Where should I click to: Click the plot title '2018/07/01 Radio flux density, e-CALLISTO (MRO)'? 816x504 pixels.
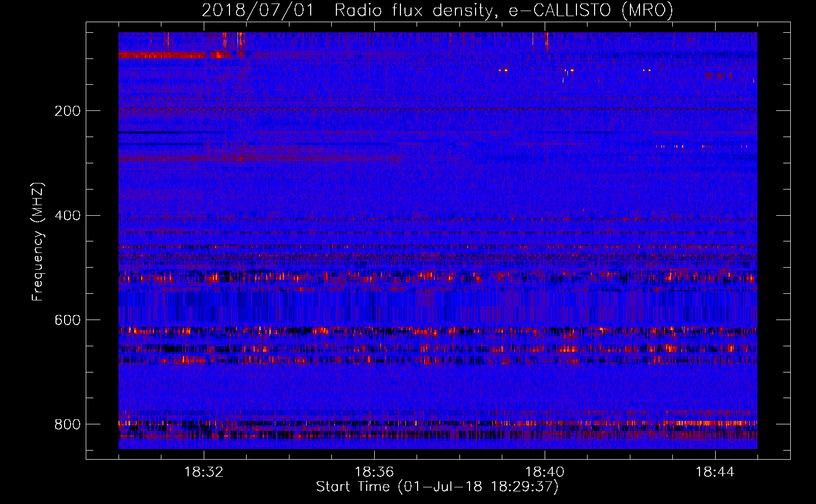[437, 11]
